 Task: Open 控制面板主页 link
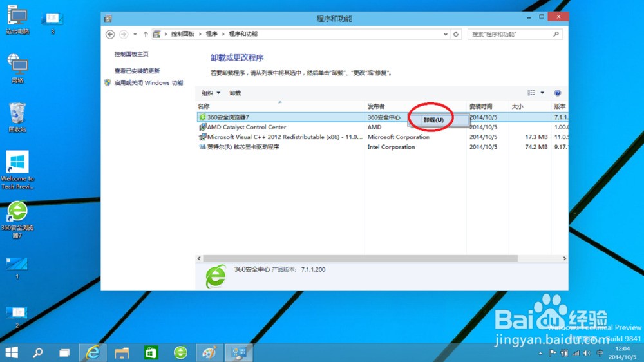coord(131,54)
